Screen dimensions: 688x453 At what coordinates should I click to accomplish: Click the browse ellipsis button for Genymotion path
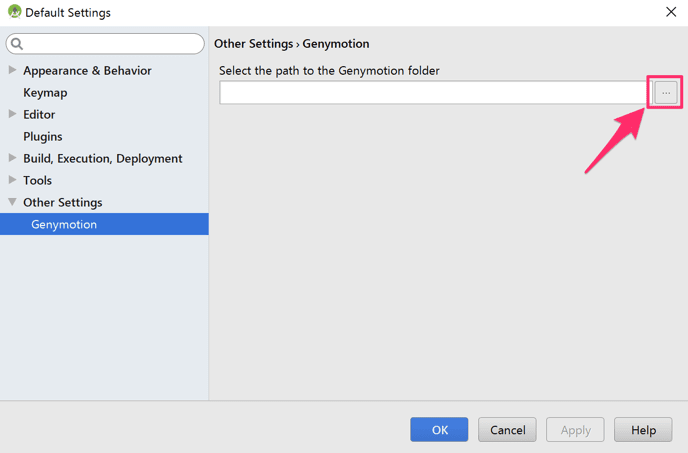pos(666,93)
